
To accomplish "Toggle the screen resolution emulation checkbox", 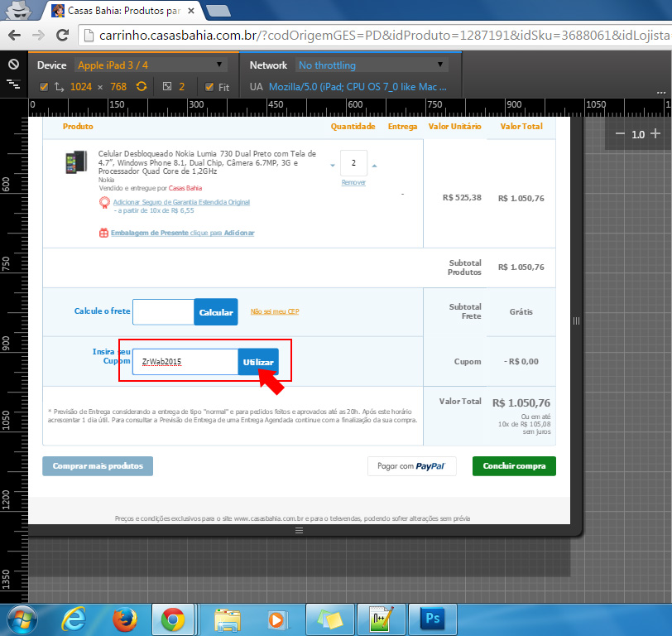I will pos(44,86).
